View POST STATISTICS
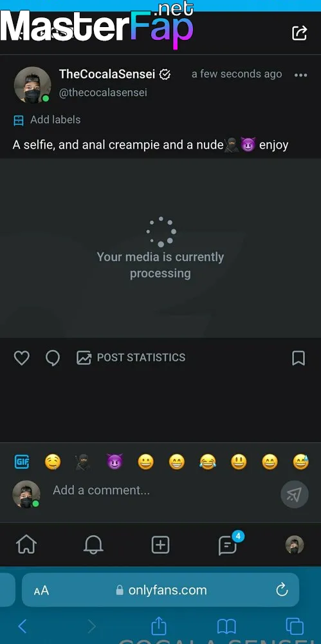Screen dimensions: 321x644 click(131, 357)
